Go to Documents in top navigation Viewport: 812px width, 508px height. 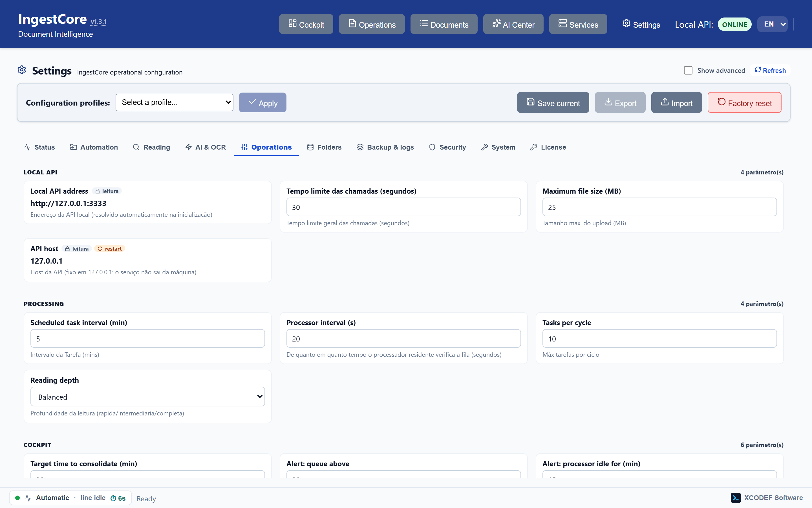tap(444, 24)
